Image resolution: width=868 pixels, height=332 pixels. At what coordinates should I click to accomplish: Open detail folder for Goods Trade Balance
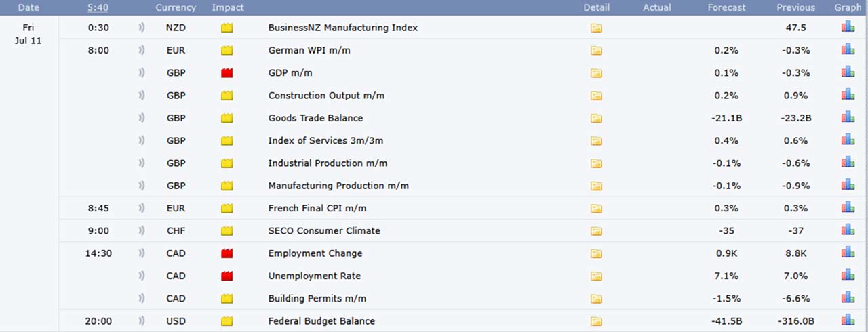point(596,118)
